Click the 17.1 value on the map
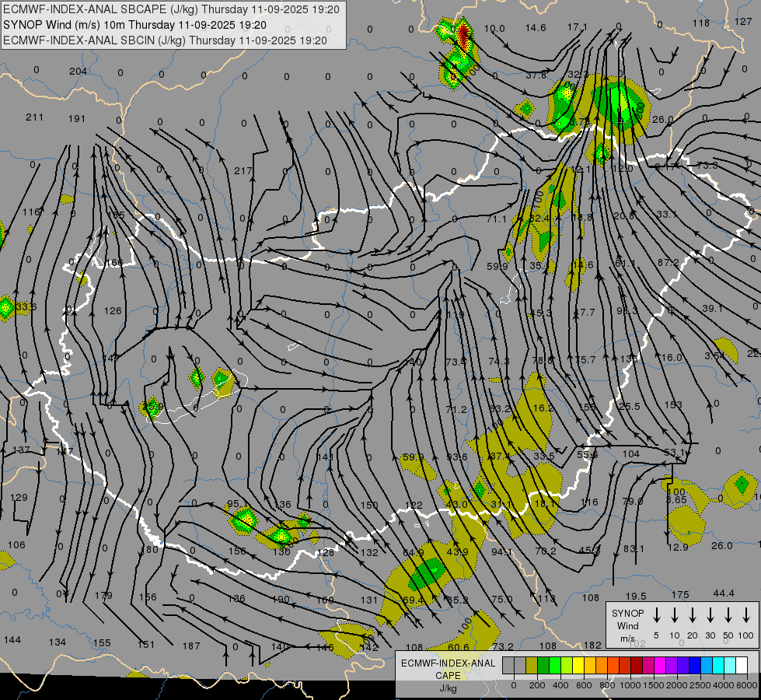The width and height of the screenshot is (761, 700). tap(578, 26)
